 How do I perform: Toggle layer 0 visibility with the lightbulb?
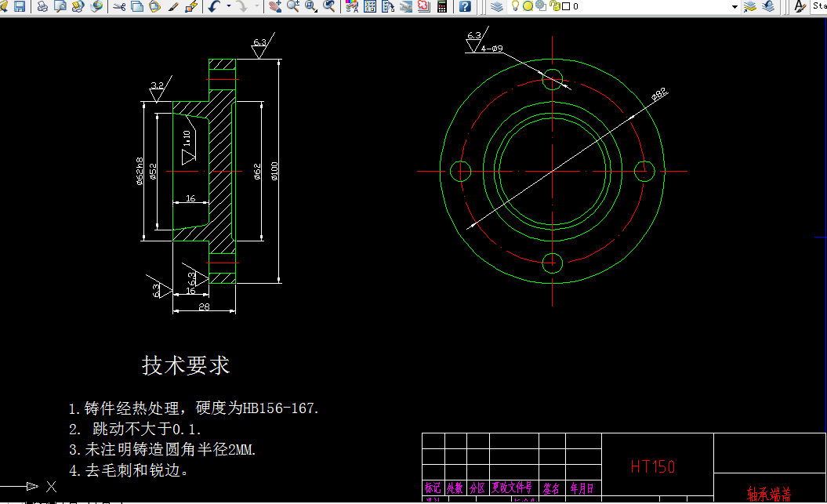(515, 6)
